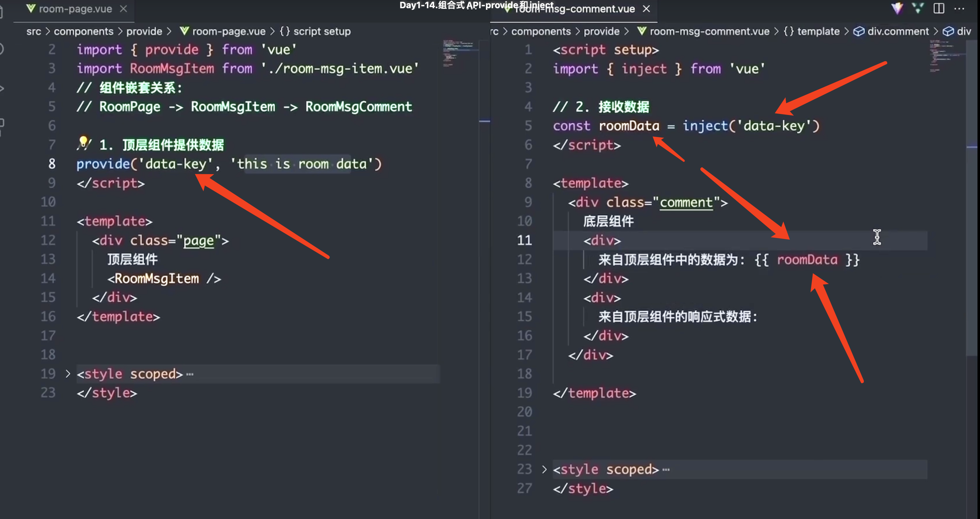This screenshot has width=980, height=519.
Task: Click the Vue icon on the room-page.vue breadcrumb
Action: tap(184, 31)
